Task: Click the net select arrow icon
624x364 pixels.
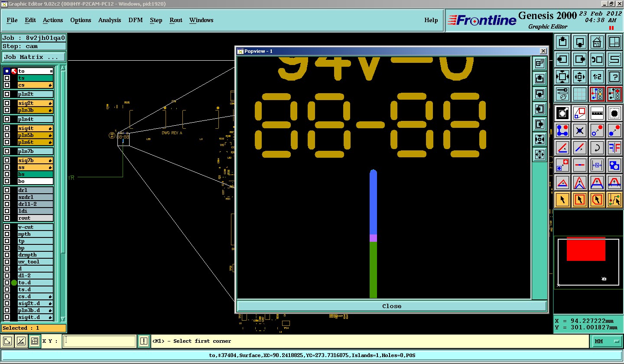Action: click(614, 200)
